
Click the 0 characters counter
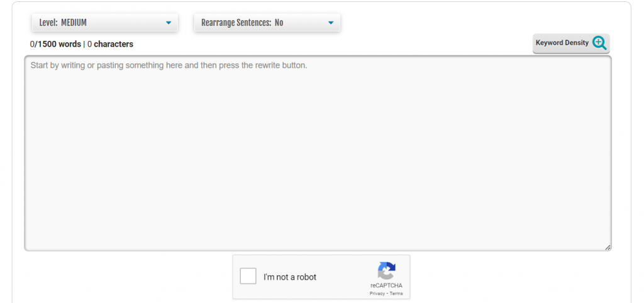[x=110, y=44]
